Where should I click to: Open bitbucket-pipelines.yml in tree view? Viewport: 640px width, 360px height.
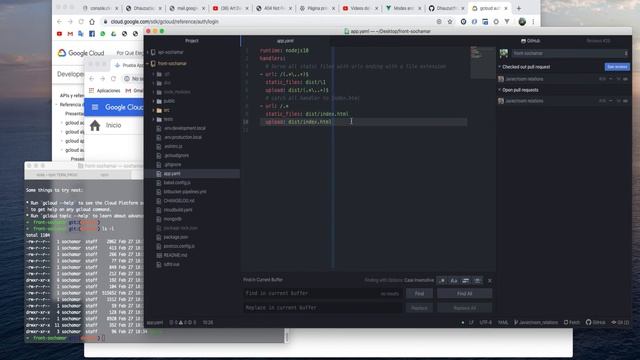pos(185,192)
